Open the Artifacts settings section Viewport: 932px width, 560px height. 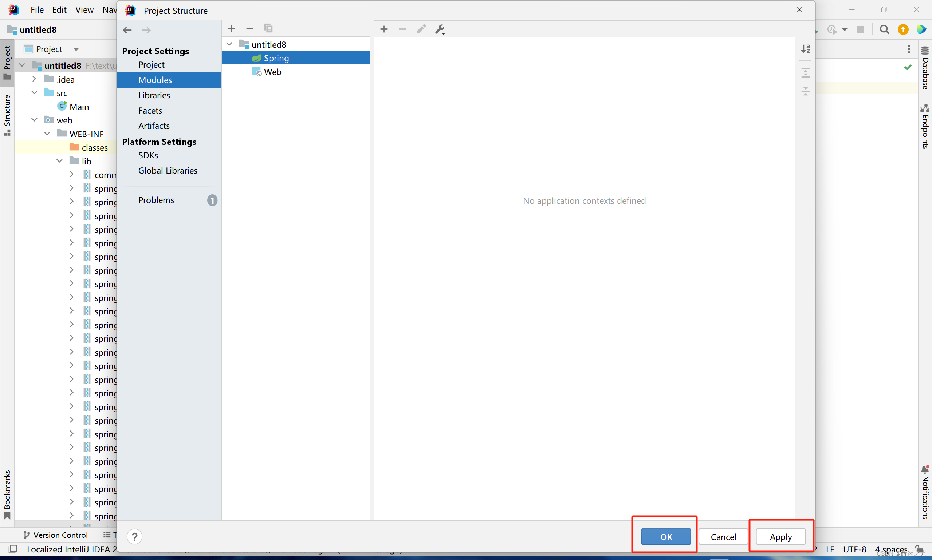(x=154, y=126)
